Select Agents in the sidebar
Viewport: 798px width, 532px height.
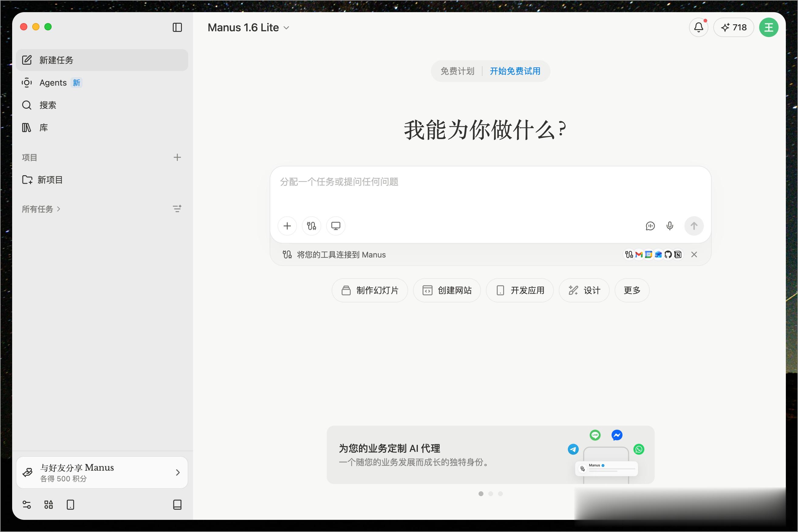[53, 83]
